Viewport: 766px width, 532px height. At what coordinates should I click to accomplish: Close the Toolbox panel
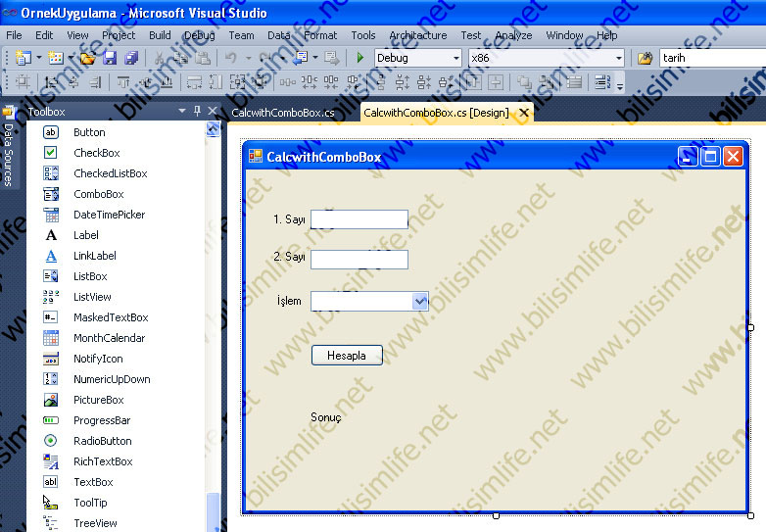pos(212,111)
